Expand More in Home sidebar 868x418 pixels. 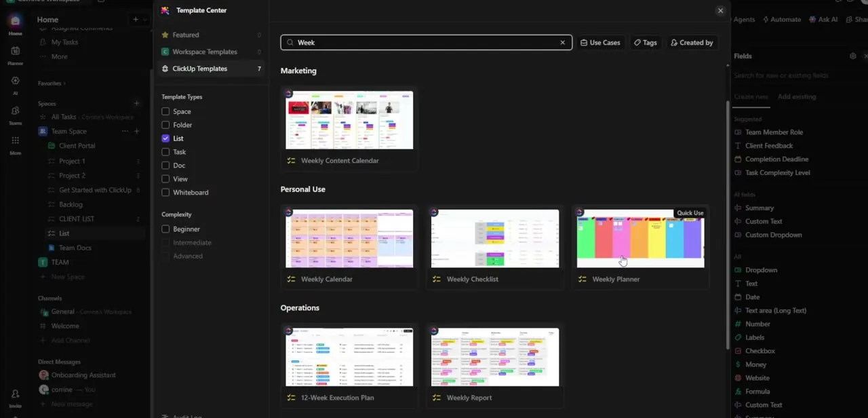(x=59, y=57)
